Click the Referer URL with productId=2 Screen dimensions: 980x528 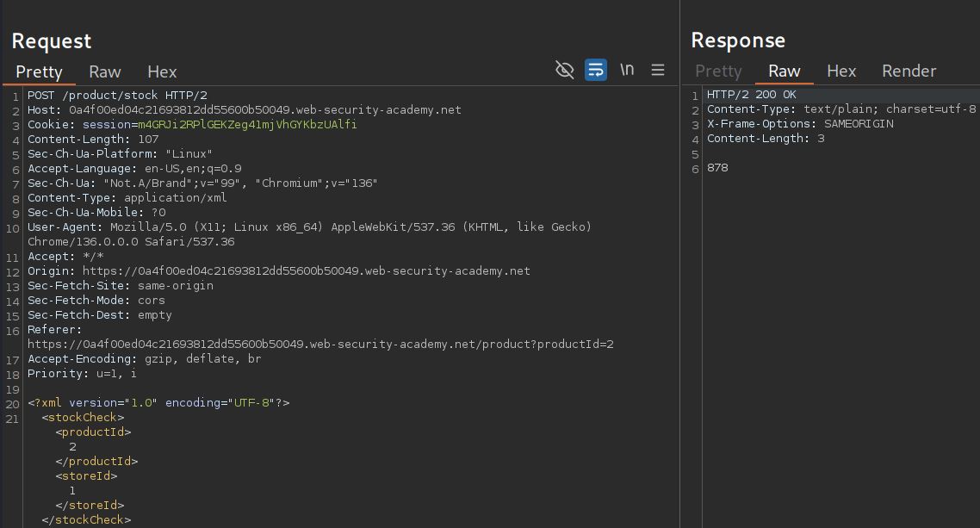pyautogui.click(x=320, y=345)
